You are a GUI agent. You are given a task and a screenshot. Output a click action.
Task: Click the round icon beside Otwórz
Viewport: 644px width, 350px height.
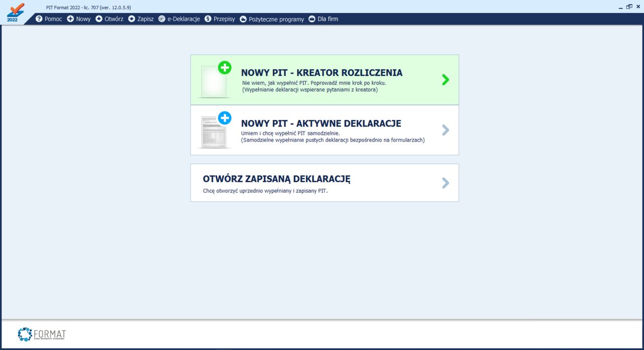(x=99, y=19)
